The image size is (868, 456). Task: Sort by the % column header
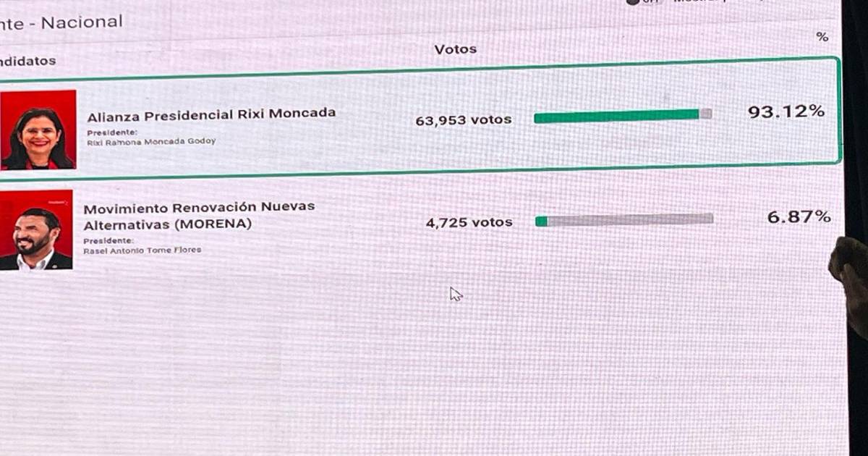(822, 37)
